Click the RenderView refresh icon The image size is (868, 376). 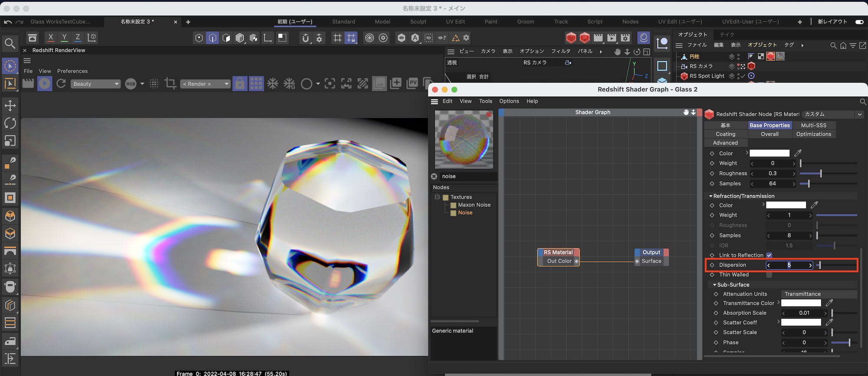click(x=61, y=83)
